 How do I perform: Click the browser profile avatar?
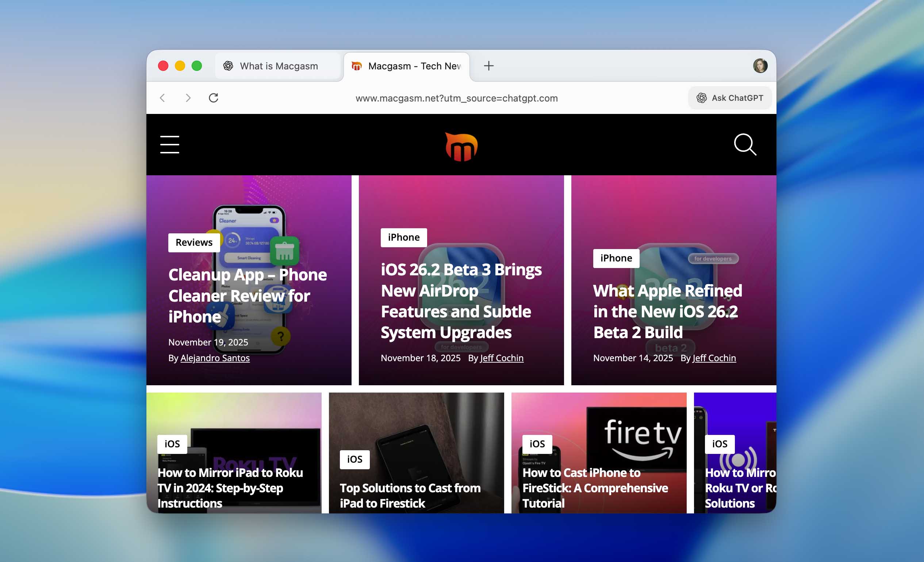tap(760, 66)
